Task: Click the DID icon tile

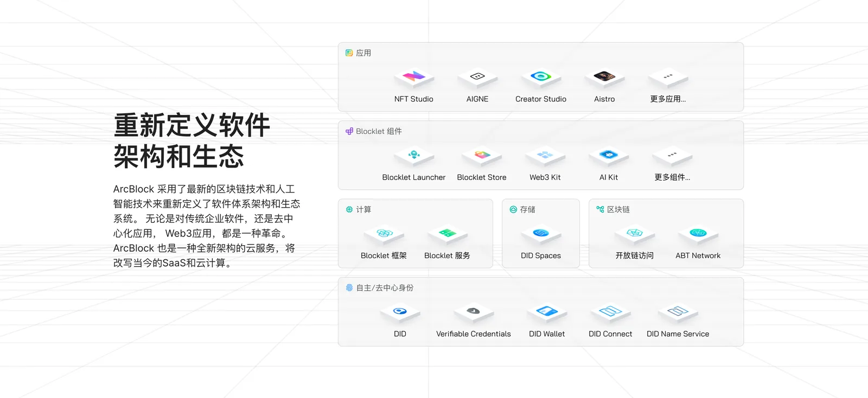Action: [x=400, y=313]
